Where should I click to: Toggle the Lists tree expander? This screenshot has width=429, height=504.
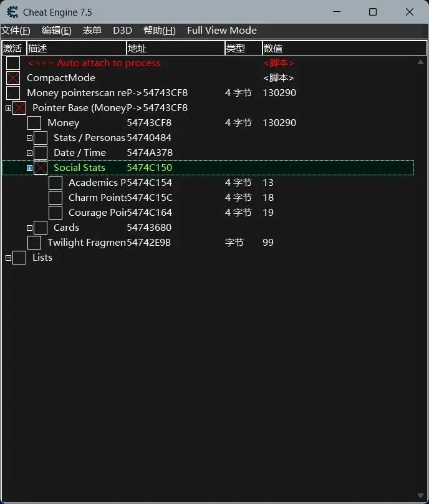coord(8,258)
